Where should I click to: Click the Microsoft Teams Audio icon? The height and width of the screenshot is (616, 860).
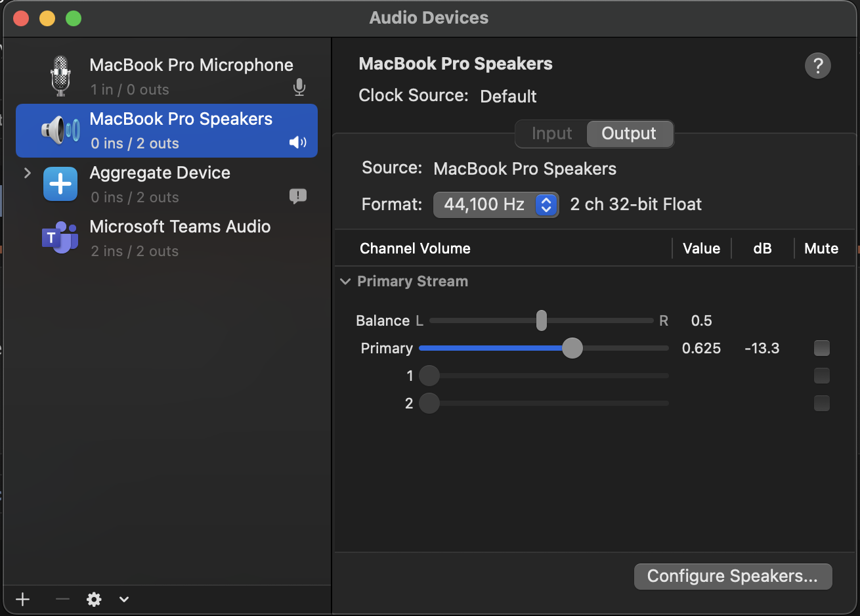(60, 238)
